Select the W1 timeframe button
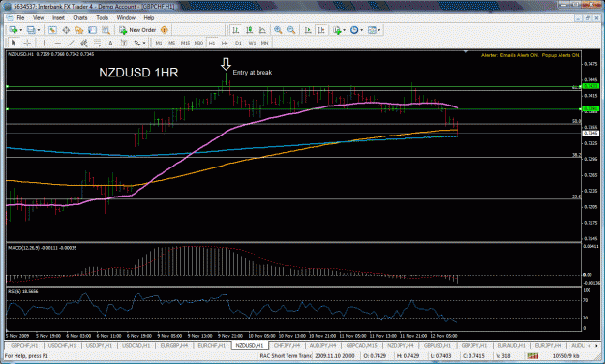 point(252,43)
